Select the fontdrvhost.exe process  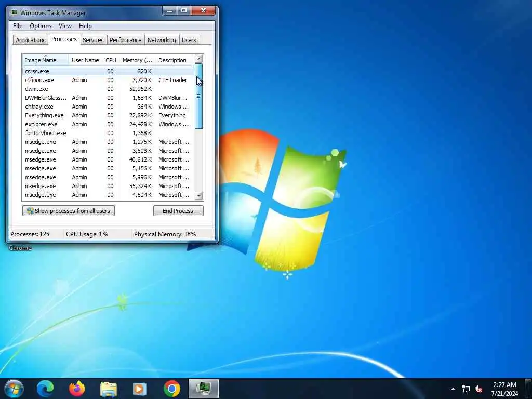point(108,133)
